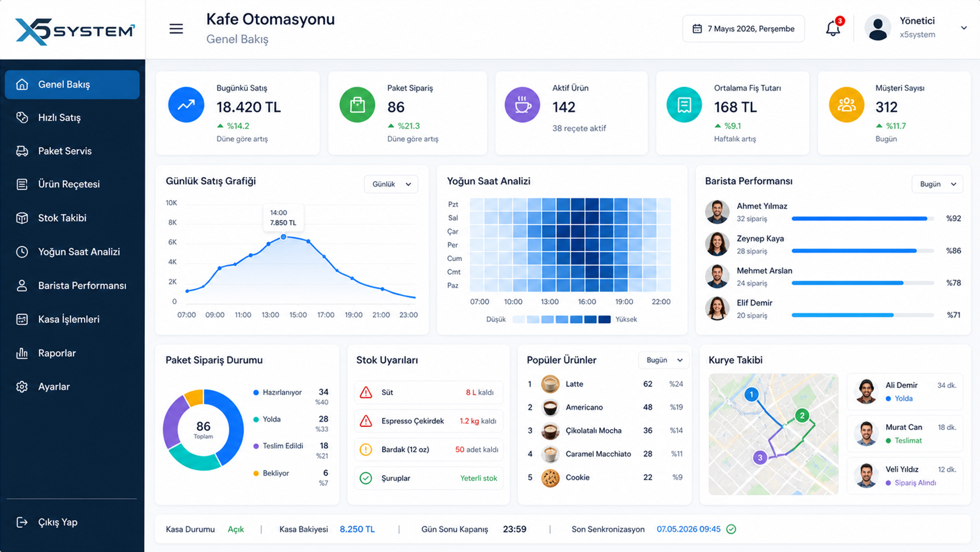The image size is (980, 552).
Task: Open Popüler Ürünler Bugün dropdown
Action: point(663,360)
